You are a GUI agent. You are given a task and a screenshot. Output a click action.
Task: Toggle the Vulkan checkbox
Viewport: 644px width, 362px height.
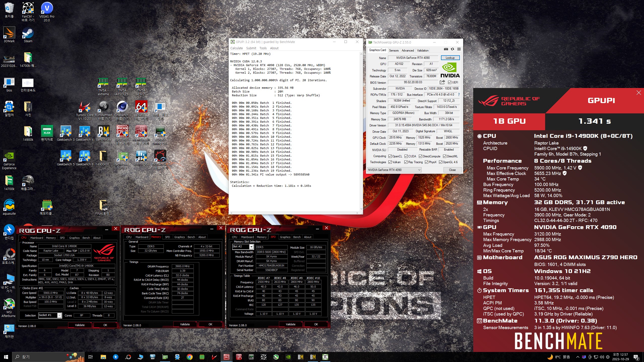(390, 162)
